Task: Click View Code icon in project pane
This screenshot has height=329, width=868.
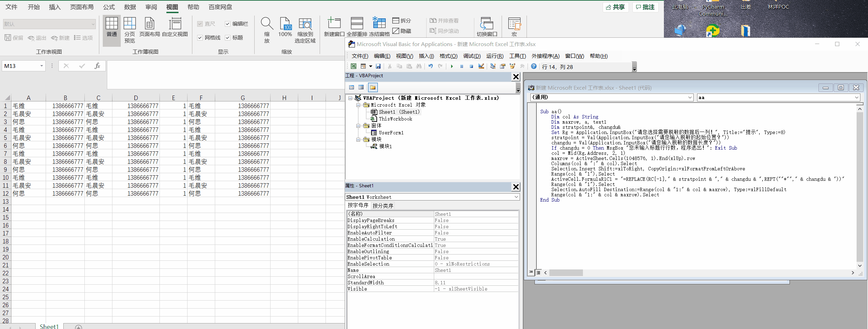Action: coord(351,87)
